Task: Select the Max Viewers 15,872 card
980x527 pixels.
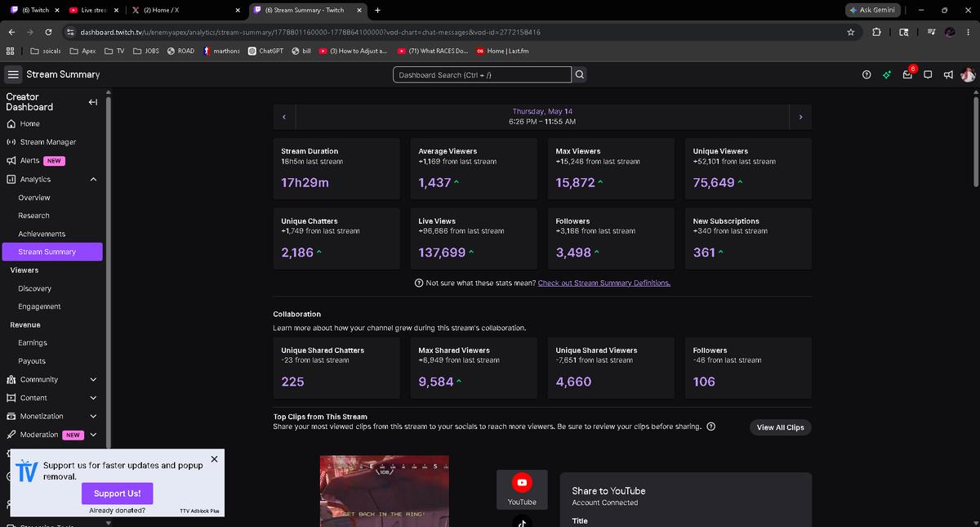Action: click(x=611, y=168)
